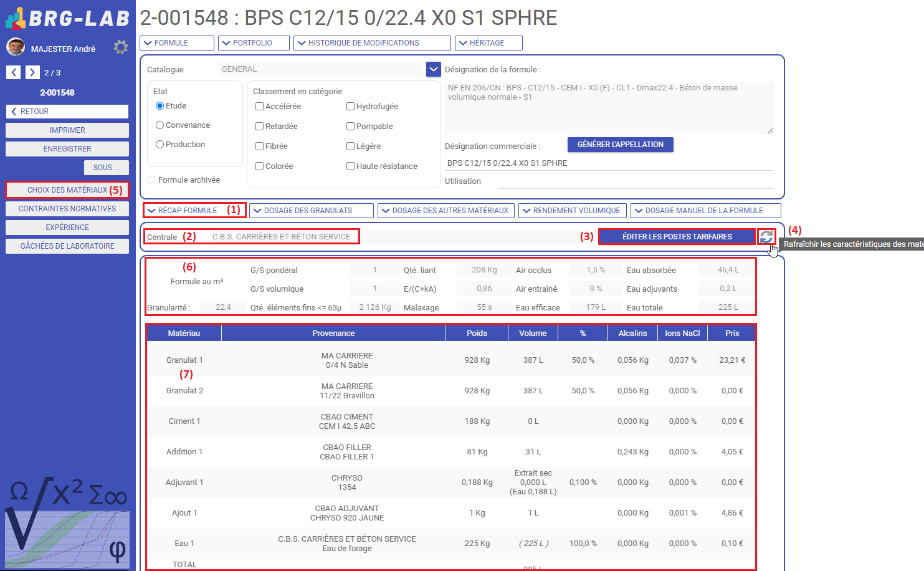This screenshot has width=924, height=571.
Task: Click MAJESTER André user avatar
Action: tap(16, 47)
